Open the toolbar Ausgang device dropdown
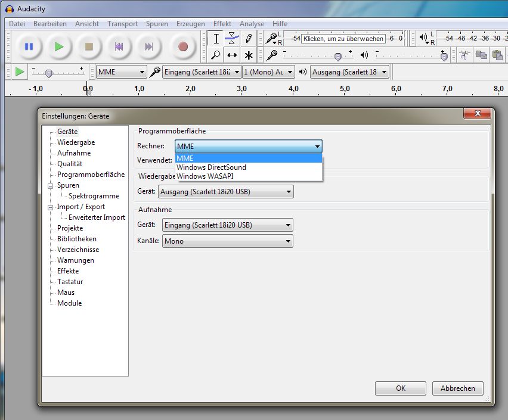 349,72
